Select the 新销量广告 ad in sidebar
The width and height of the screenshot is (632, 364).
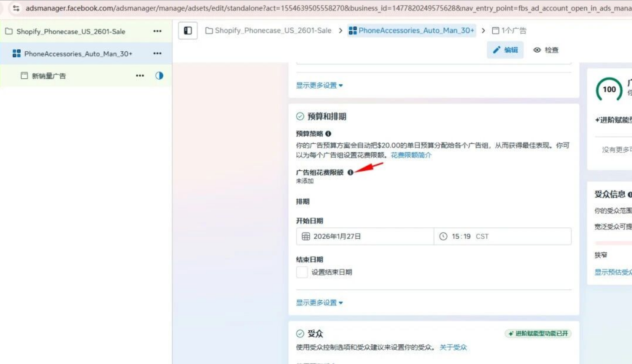click(49, 76)
